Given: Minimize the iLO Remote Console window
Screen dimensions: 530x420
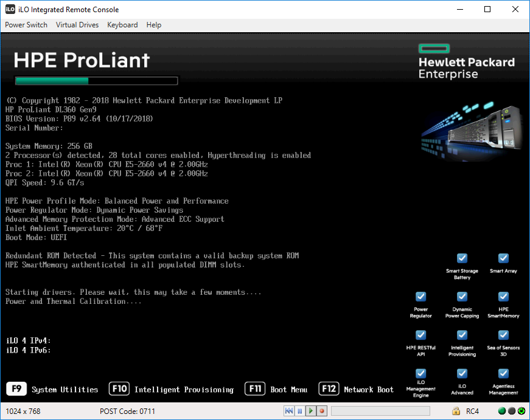Looking at the screenshot, I should coord(460,9).
